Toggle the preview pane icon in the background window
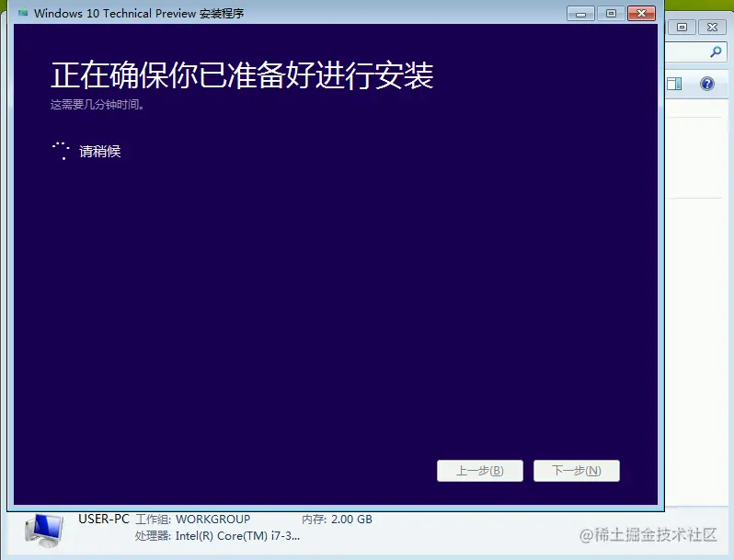This screenshot has width=734, height=560. point(674,84)
